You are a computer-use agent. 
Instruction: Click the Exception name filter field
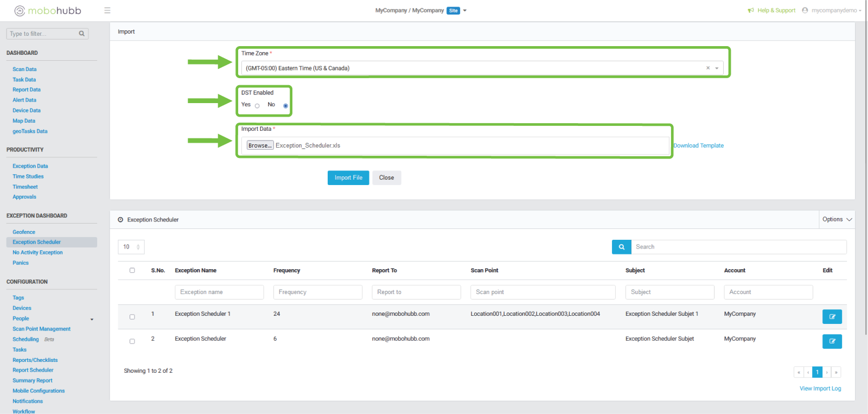pos(219,292)
